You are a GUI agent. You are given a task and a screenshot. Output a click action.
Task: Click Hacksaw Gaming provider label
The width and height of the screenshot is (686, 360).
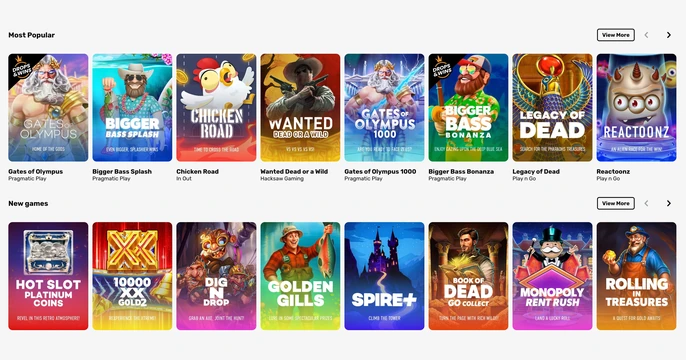click(x=282, y=178)
